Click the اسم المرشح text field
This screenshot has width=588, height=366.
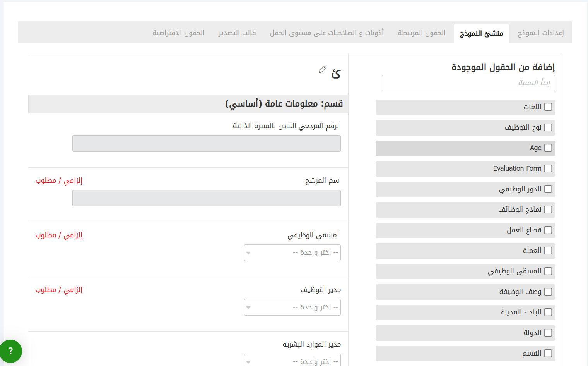coord(206,198)
